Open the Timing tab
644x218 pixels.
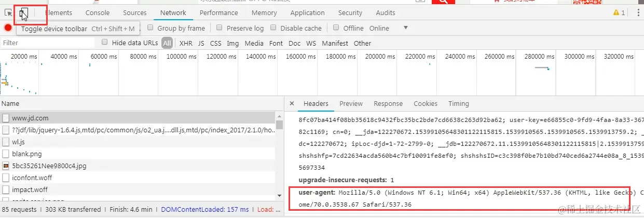(459, 103)
